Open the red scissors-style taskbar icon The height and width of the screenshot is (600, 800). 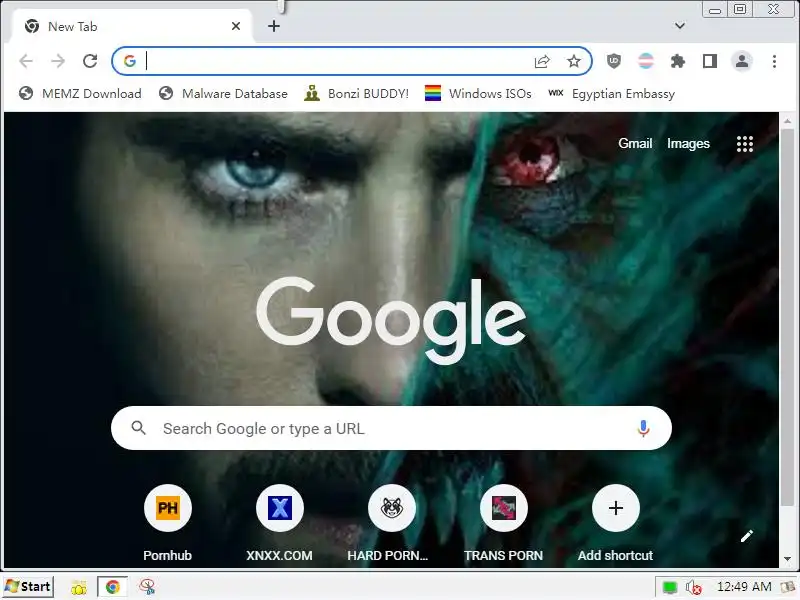[147, 587]
